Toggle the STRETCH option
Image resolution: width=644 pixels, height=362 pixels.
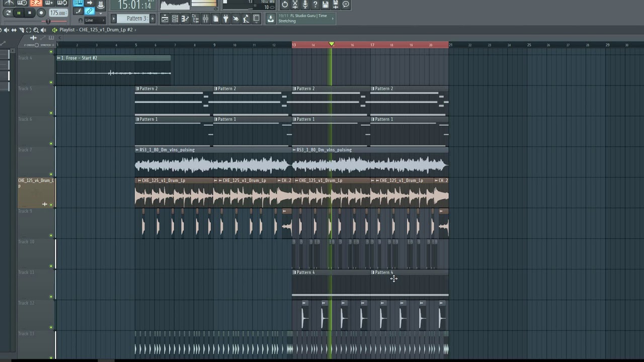pyautogui.click(x=53, y=45)
